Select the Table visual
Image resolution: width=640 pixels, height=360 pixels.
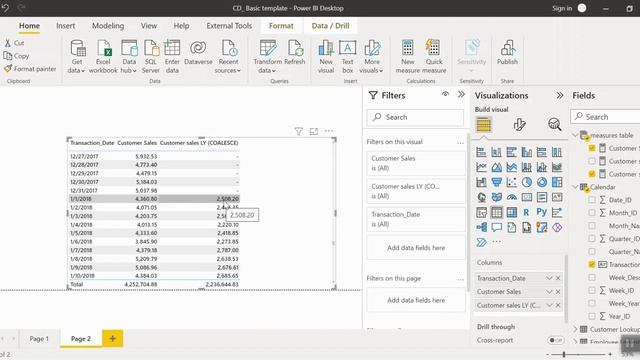click(496, 213)
